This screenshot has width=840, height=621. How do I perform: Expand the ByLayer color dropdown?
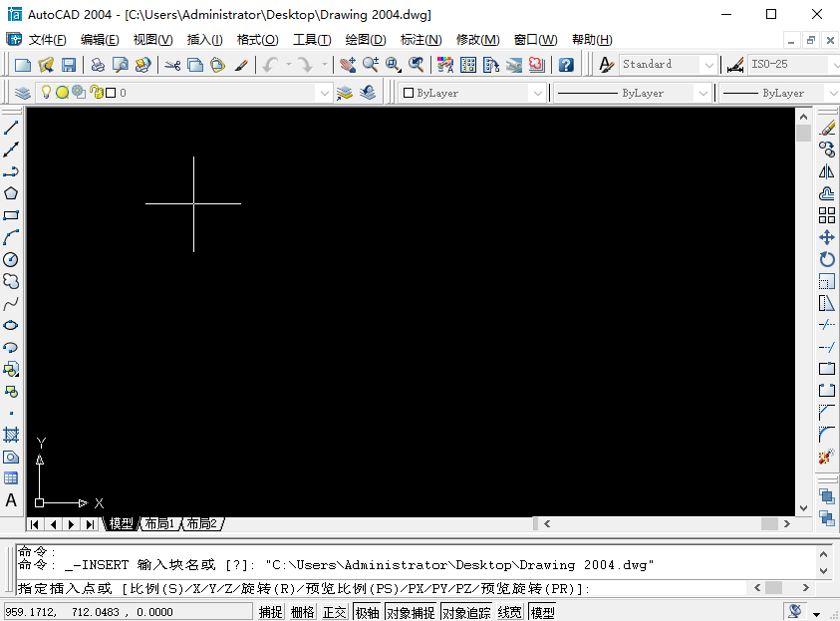pos(538,93)
